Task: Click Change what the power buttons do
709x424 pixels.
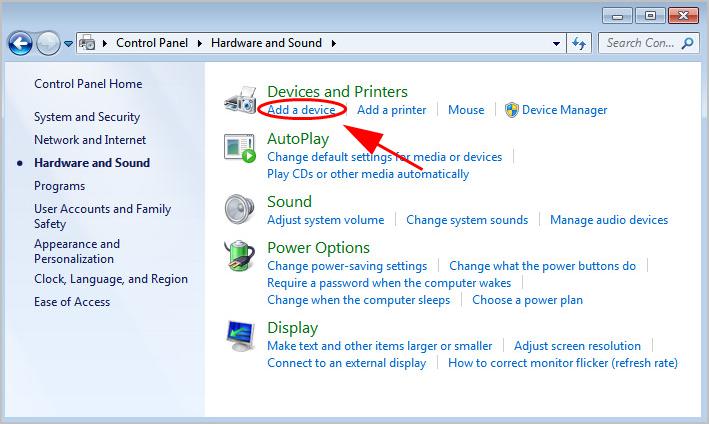Action: [x=543, y=266]
